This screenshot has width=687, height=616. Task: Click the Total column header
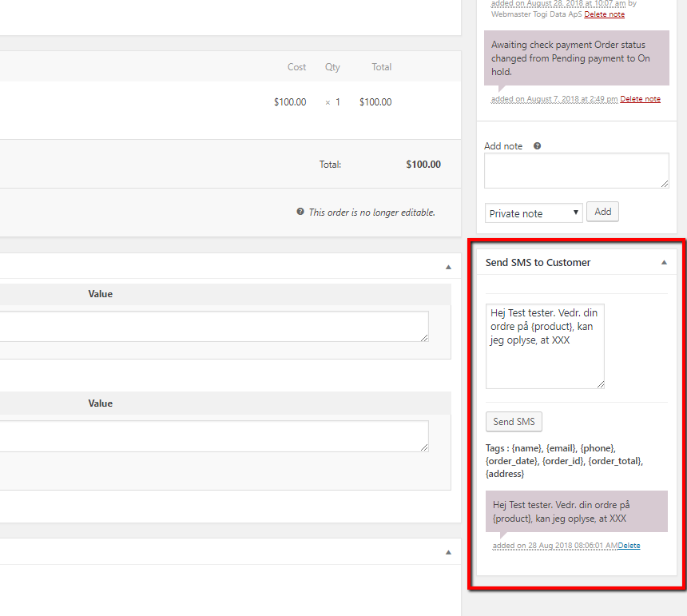pos(382,67)
